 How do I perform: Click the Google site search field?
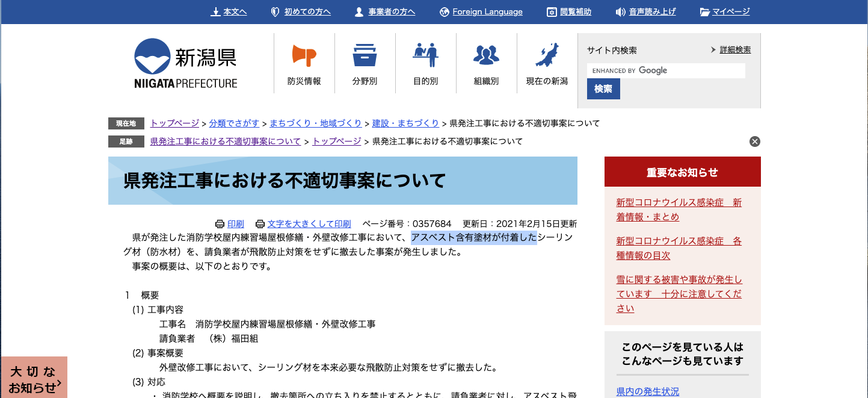[666, 70]
